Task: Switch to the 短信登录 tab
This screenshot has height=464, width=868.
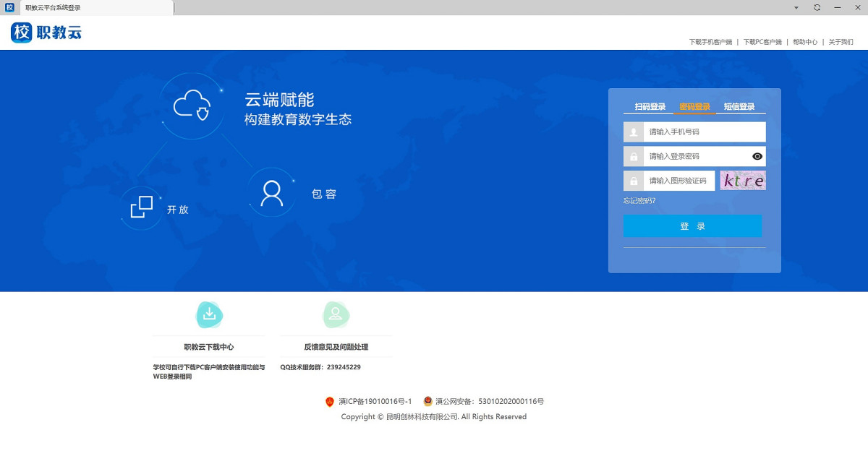Action: pyautogui.click(x=739, y=107)
